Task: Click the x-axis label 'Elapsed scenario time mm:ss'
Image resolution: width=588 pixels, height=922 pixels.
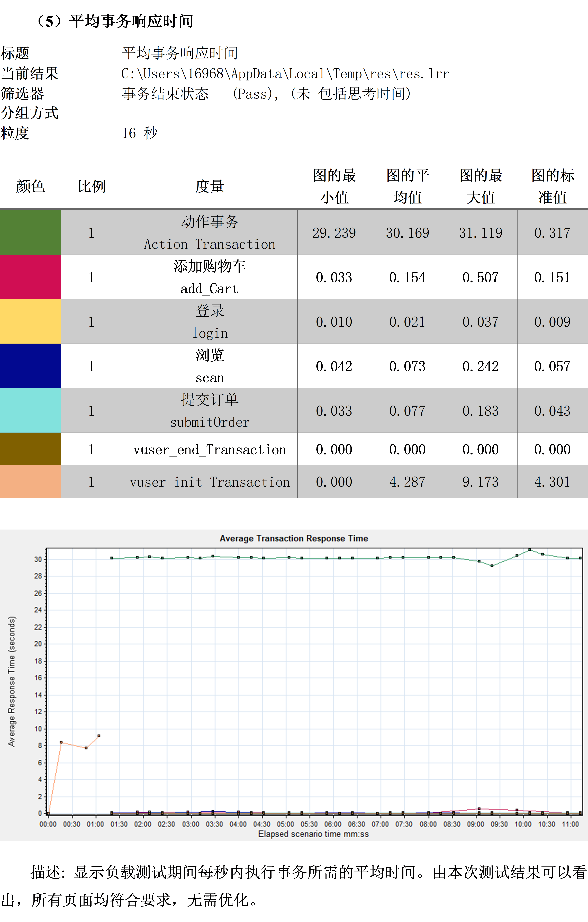Action: pos(313,834)
